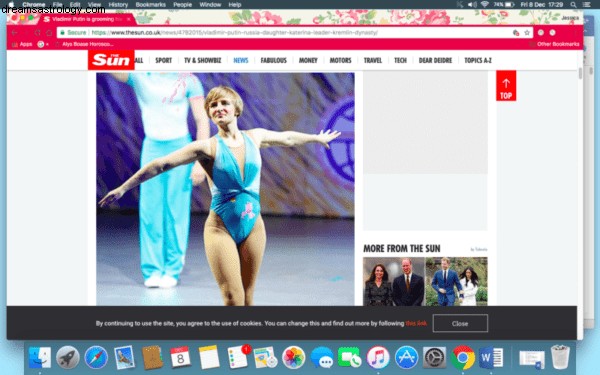Screen dimensions: 600x375
Task: Open the Mail stamp icon in dock
Action: click(x=124, y=357)
